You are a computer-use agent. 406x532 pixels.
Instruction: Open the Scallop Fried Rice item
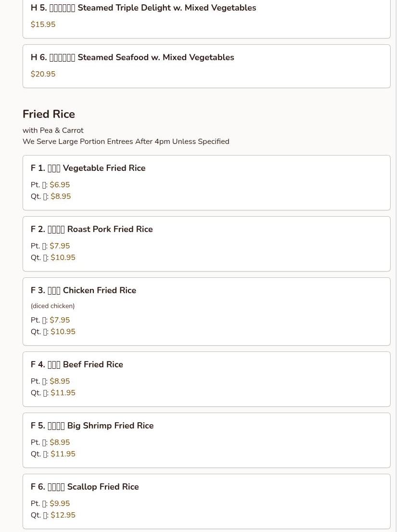(85, 487)
